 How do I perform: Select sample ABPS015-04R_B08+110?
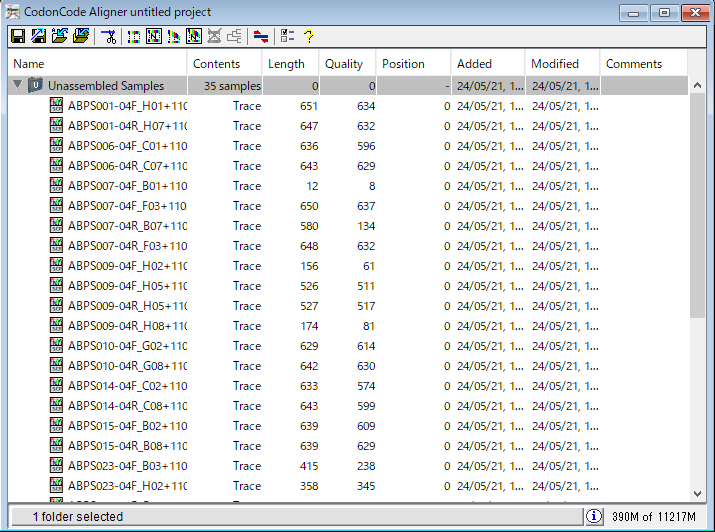127,446
